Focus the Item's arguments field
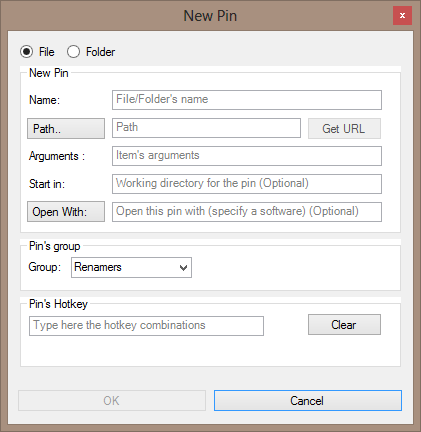 pos(247,156)
